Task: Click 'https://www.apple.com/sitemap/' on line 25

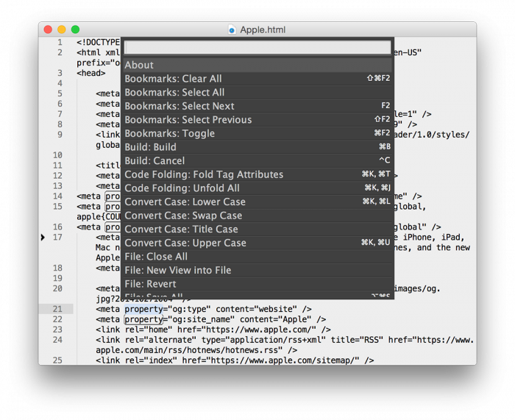Action: pyautogui.click(x=283, y=360)
